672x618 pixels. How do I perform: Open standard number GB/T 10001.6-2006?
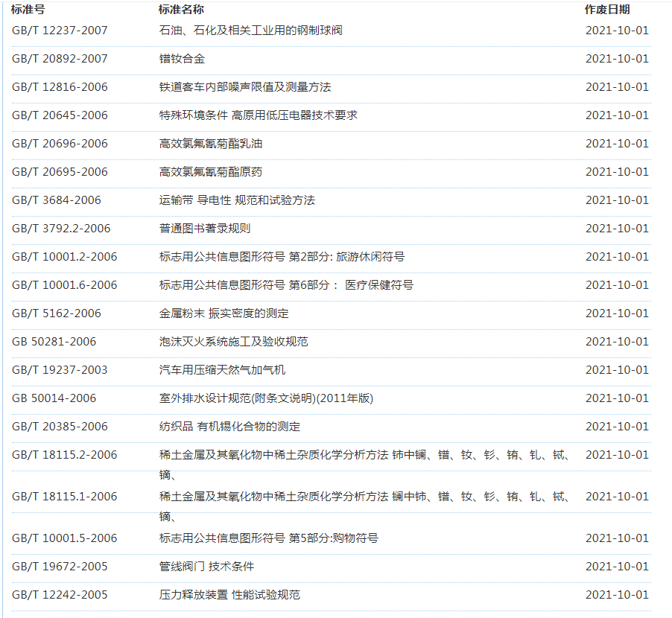[65, 285]
